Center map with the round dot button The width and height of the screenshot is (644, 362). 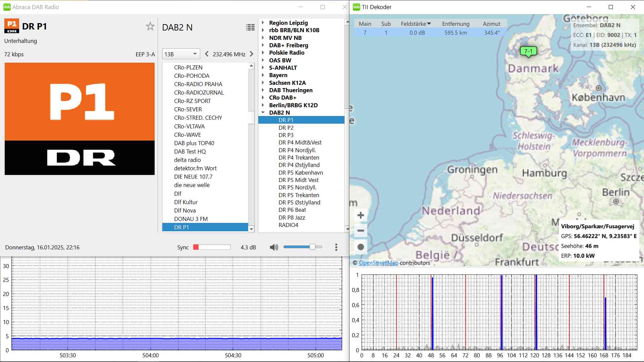click(x=361, y=247)
